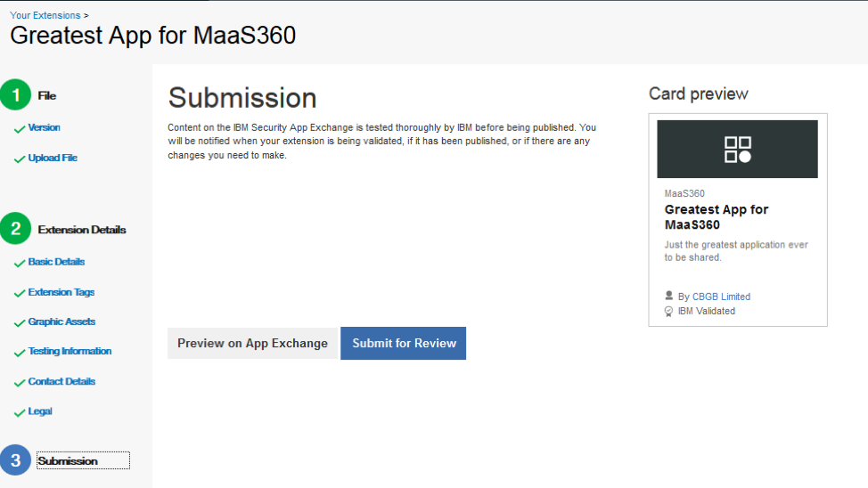Navigate to Extension Tags

click(x=61, y=292)
